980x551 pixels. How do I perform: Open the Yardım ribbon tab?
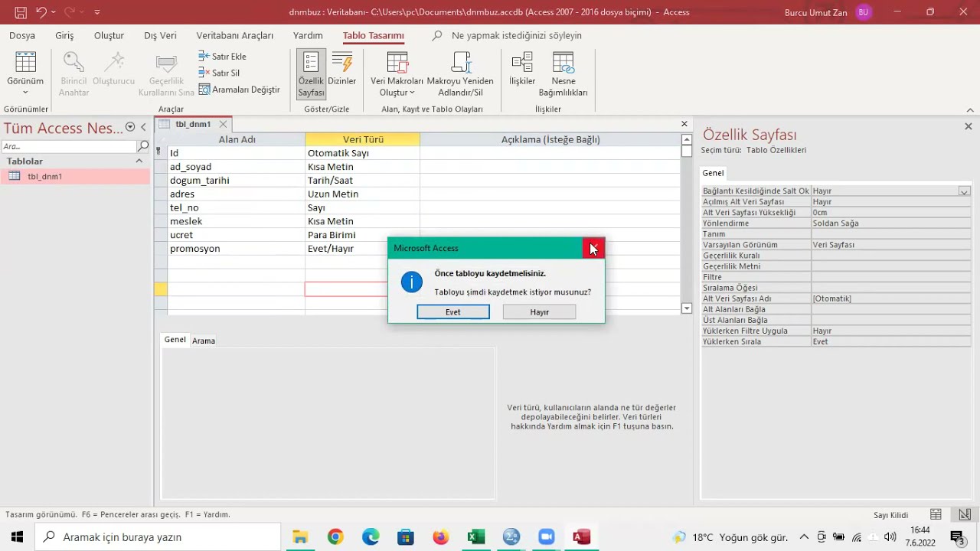pyautogui.click(x=308, y=35)
